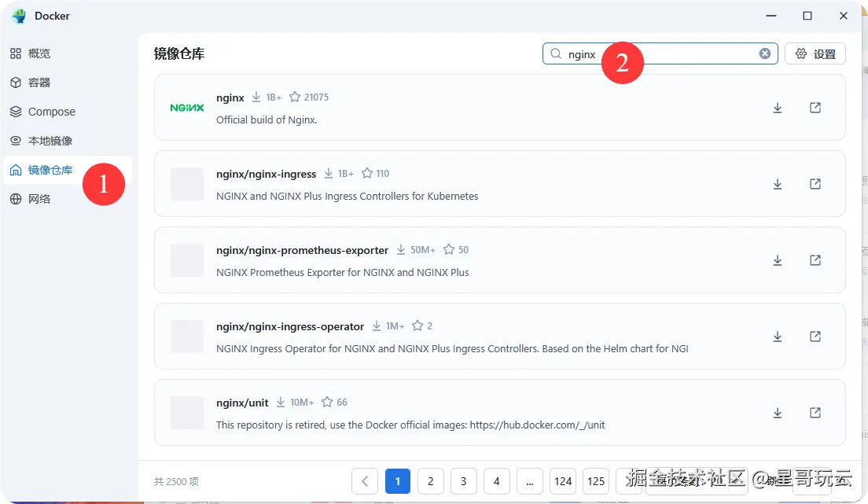Download the official nginx image
868x504 pixels.
pyautogui.click(x=778, y=108)
